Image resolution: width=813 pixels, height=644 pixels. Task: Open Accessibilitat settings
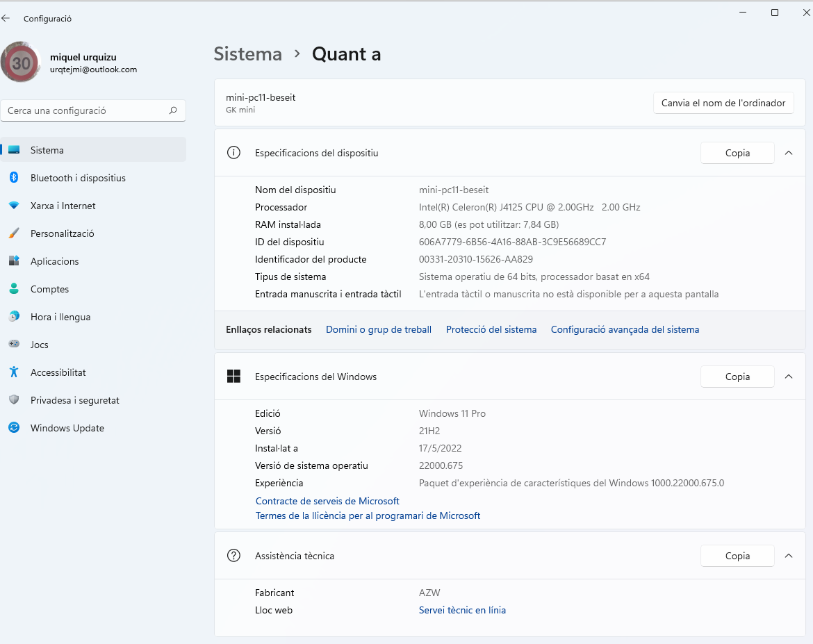(93, 372)
